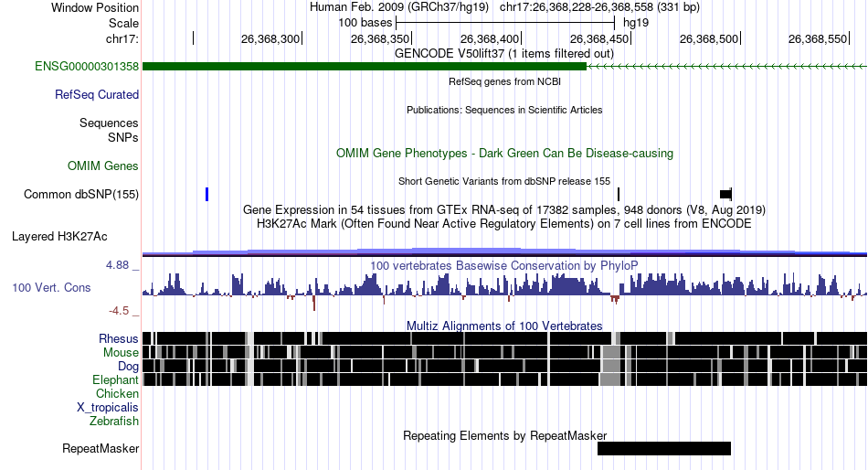Click the OMIM Genes track label

(x=102, y=166)
